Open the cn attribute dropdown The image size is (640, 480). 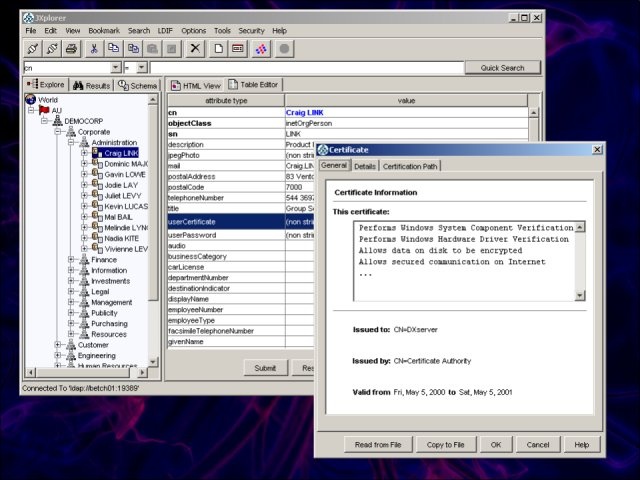click(116, 67)
